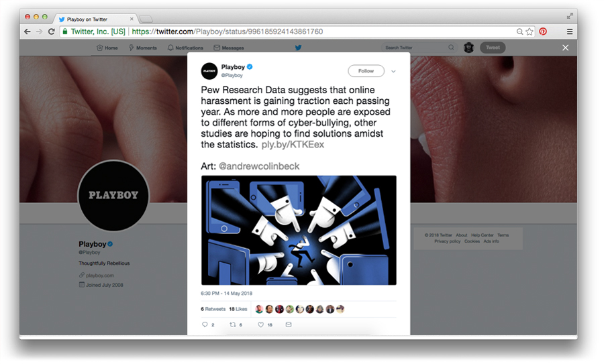The height and width of the screenshot is (364, 604).
Task: Open the Chrome hamburger menu
Action: point(570,32)
